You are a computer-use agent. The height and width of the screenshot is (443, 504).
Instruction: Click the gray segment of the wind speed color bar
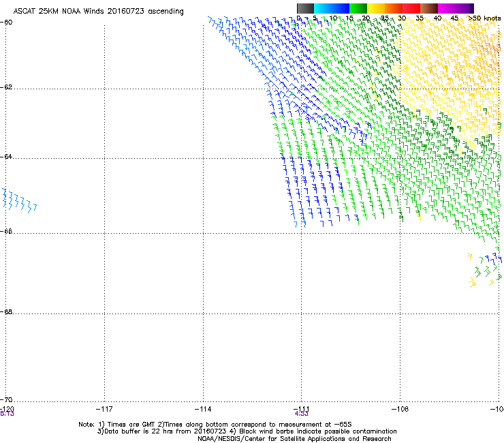(305, 8)
